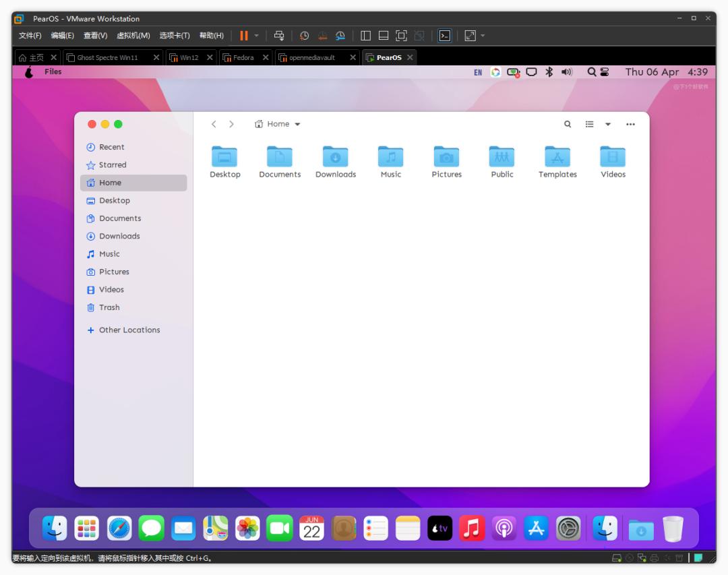
Task: Click the Bluetooth icon in top panel
Action: pos(549,72)
